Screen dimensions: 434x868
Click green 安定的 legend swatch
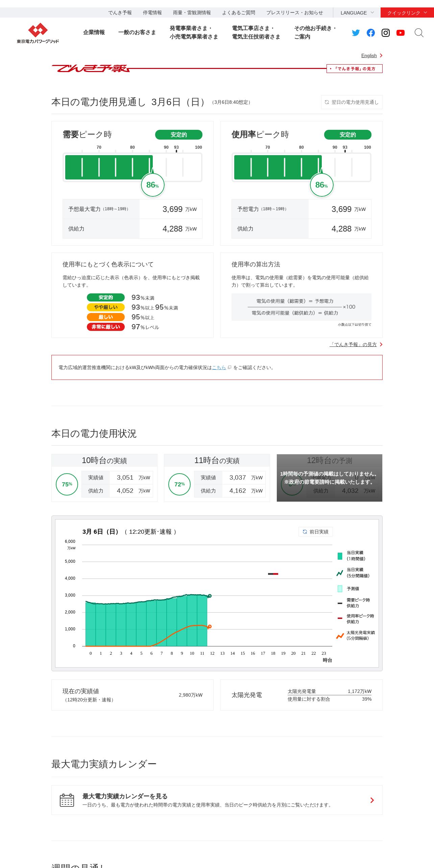click(106, 297)
